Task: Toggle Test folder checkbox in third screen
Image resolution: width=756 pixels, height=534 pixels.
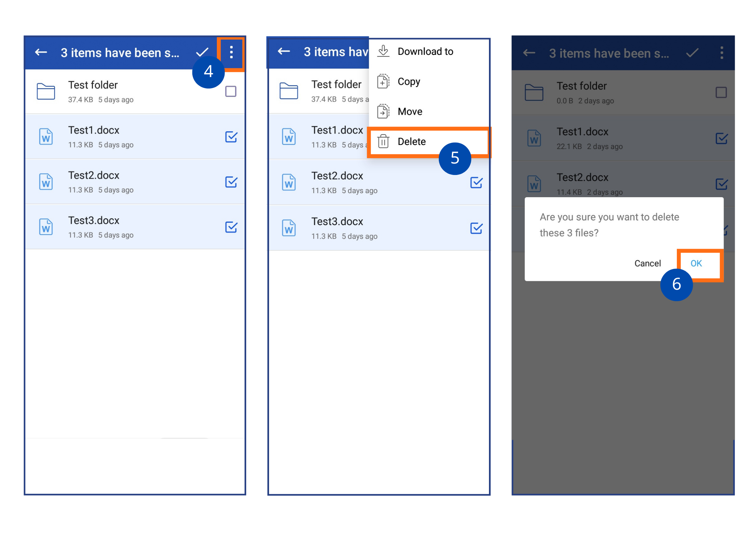Action: click(721, 92)
